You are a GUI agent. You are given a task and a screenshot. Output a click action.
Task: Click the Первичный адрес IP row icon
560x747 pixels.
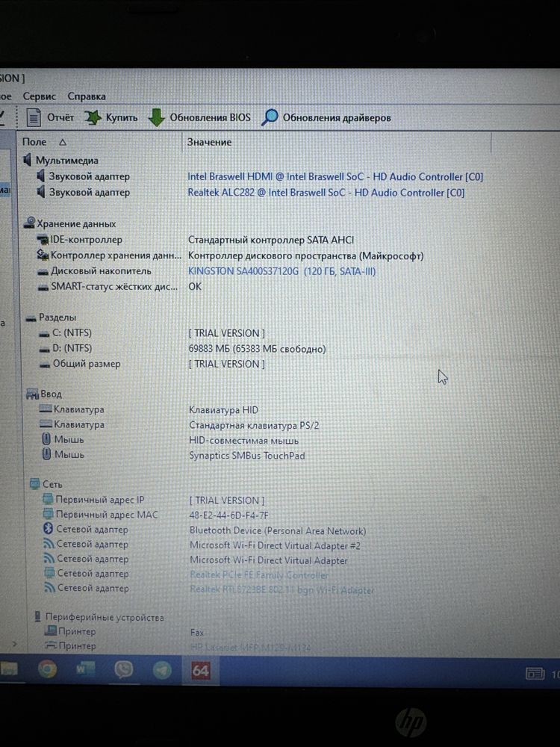(x=48, y=499)
